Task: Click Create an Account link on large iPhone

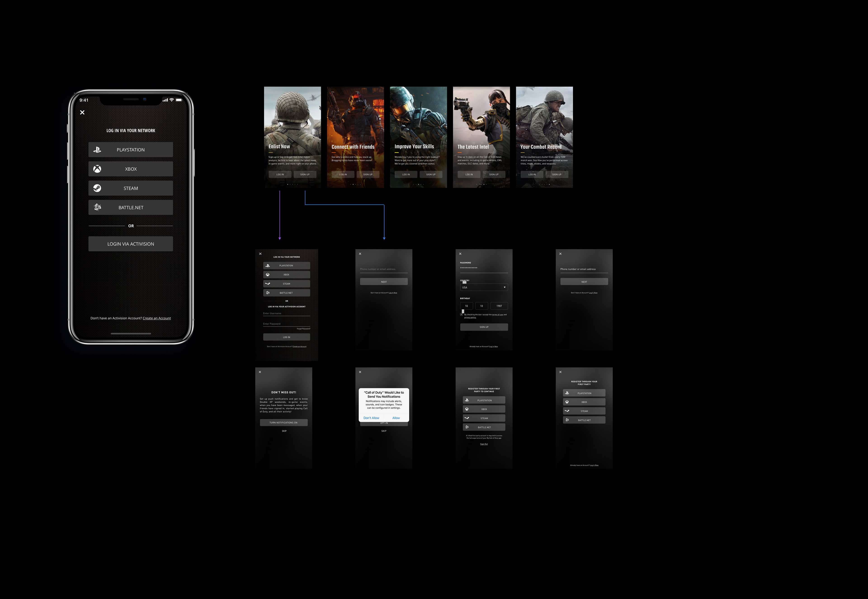Action: [156, 318]
